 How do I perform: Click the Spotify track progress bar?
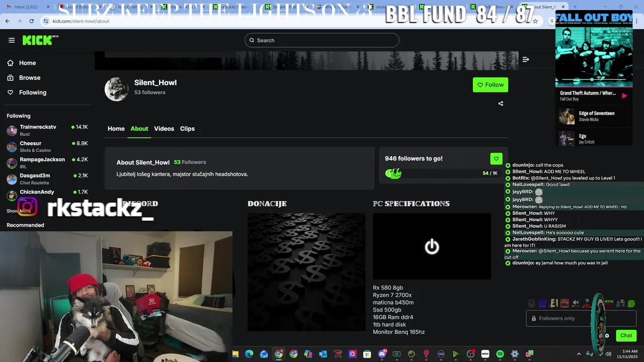click(594, 79)
